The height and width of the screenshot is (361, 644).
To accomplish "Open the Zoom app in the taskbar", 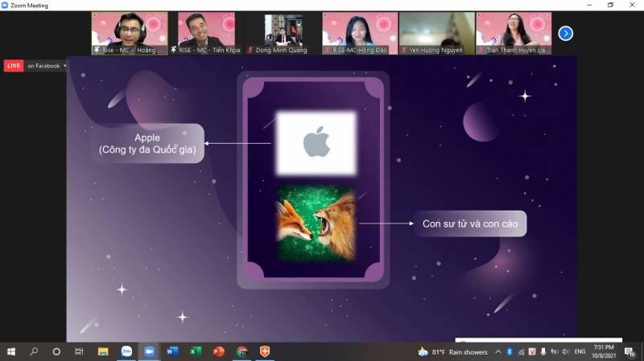I will coord(149,351).
